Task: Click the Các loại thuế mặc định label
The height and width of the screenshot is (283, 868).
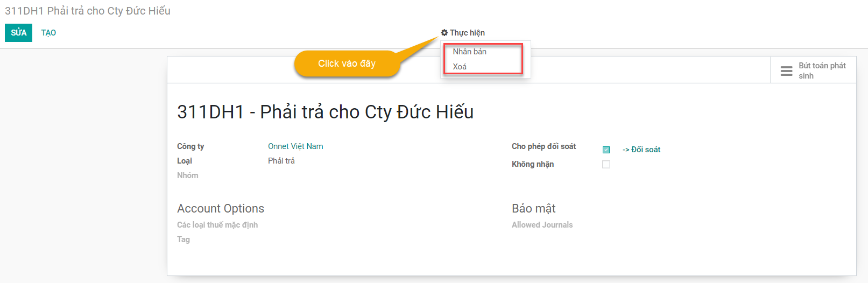Action: [x=217, y=225]
